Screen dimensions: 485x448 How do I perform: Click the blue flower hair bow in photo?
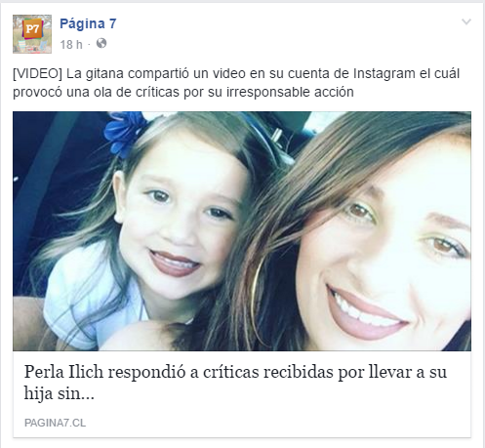[x=125, y=132]
